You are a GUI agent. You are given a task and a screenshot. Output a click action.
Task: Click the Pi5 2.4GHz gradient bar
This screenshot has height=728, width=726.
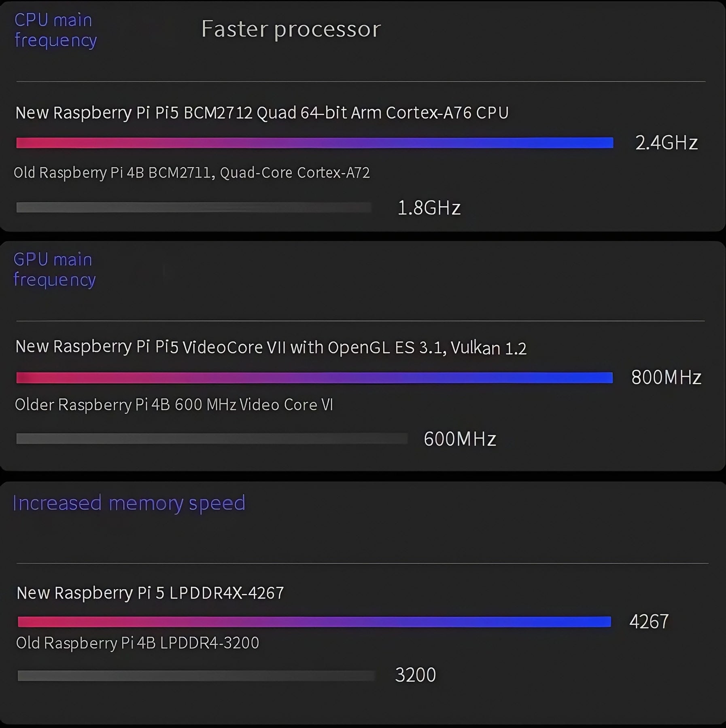(x=314, y=143)
